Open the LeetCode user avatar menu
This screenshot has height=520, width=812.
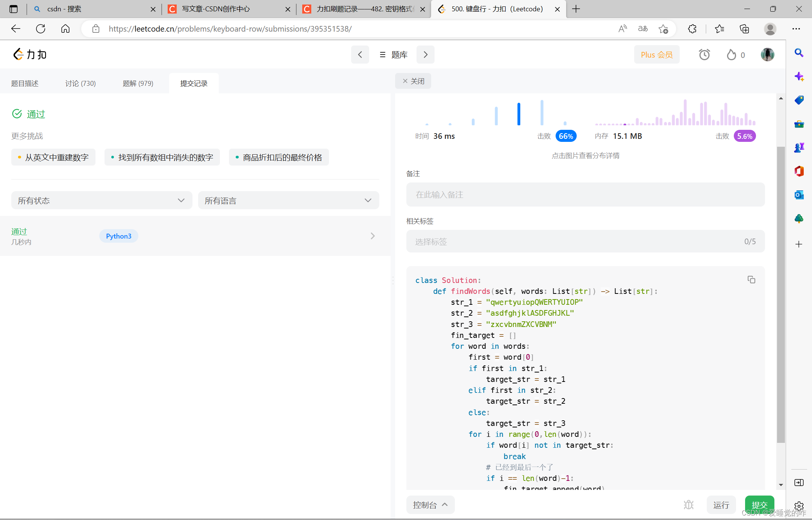(767, 55)
